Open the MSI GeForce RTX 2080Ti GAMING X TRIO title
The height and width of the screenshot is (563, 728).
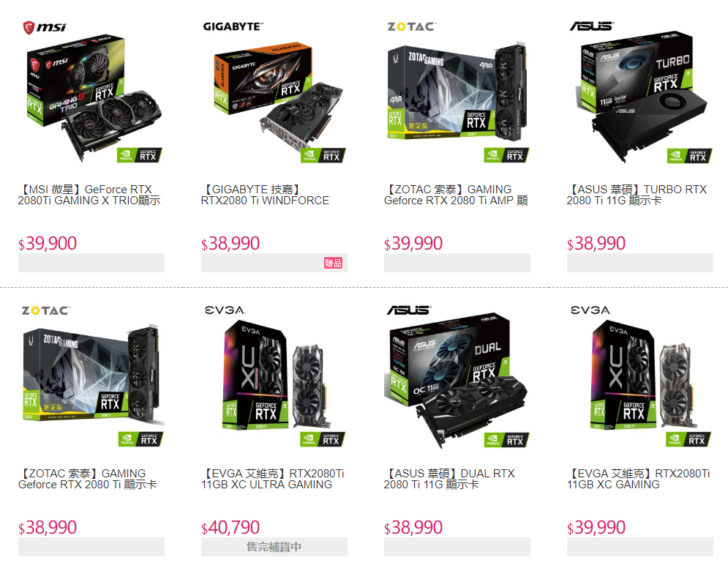[89, 195]
